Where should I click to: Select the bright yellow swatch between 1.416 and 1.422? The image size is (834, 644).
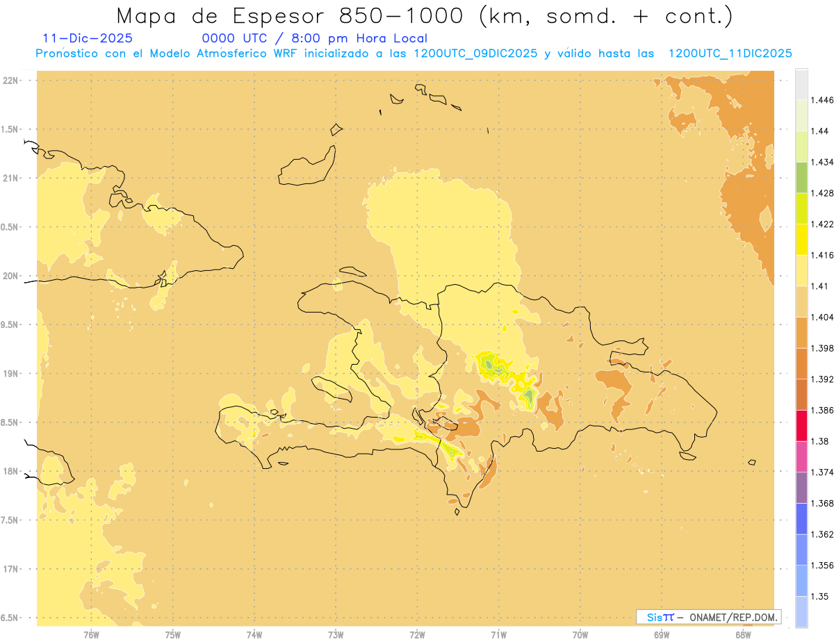click(801, 239)
